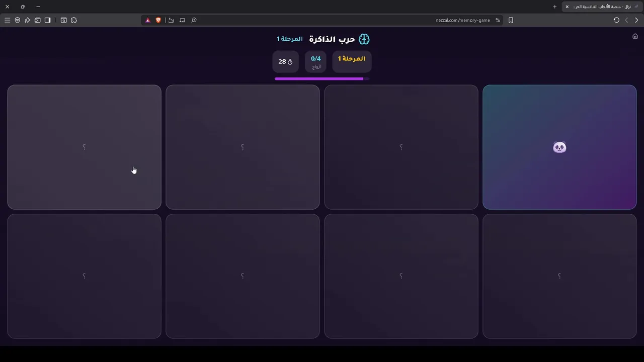Open the zoom magnifier icon
This screenshot has height=362, width=644.
[194, 20]
